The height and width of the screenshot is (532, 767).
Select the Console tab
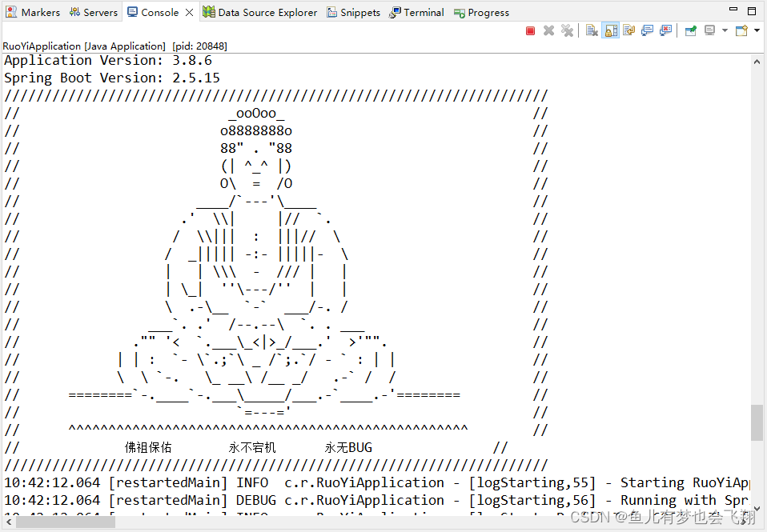(x=153, y=12)
